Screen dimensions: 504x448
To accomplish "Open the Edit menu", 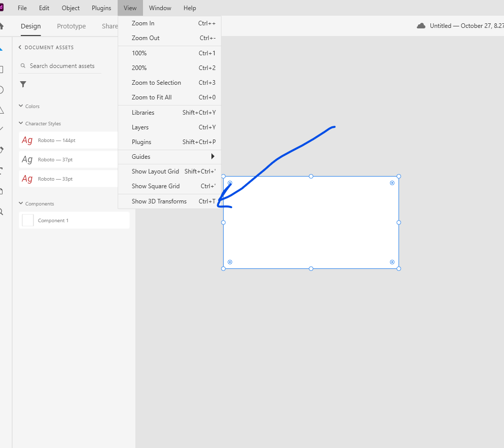I will click(x=44, y=8).
